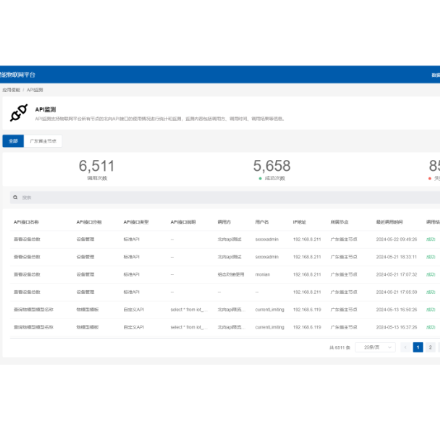Click the green status in the 09:49:26 row
Viewport: 440px width, 440px height.
click(x=431, y=239)
